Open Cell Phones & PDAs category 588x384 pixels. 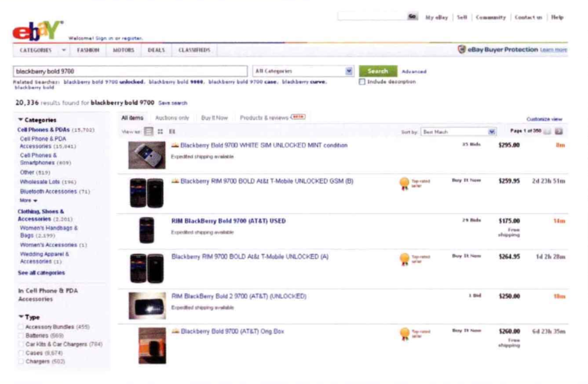point(43,129)
